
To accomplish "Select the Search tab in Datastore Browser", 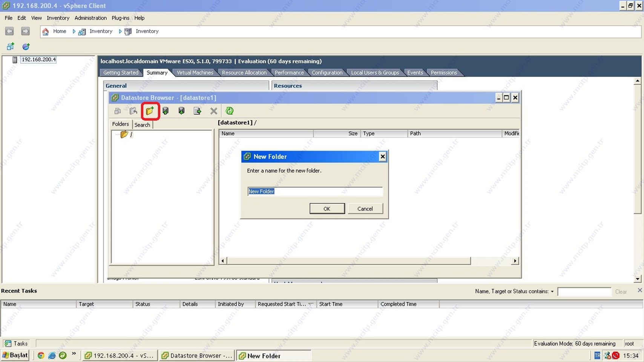I will pyautogui.click(x=142, y=125).
